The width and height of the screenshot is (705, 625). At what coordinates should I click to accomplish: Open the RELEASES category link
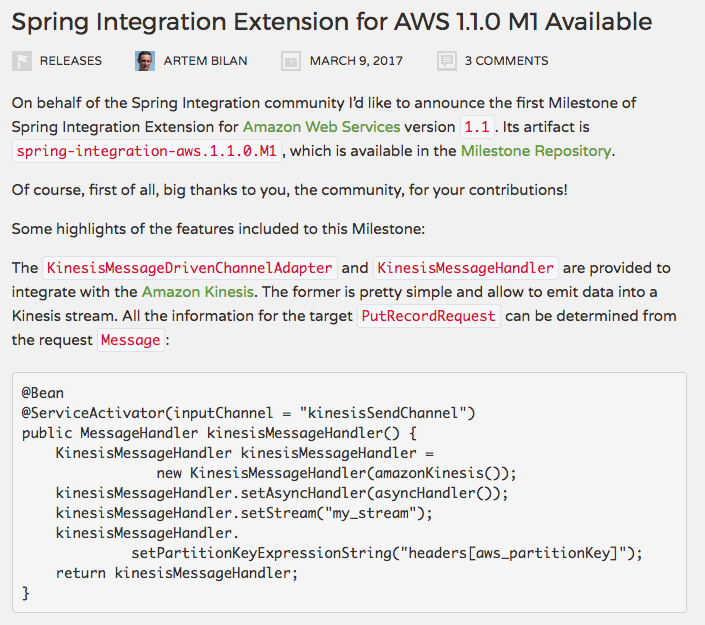tap(70, 61)
